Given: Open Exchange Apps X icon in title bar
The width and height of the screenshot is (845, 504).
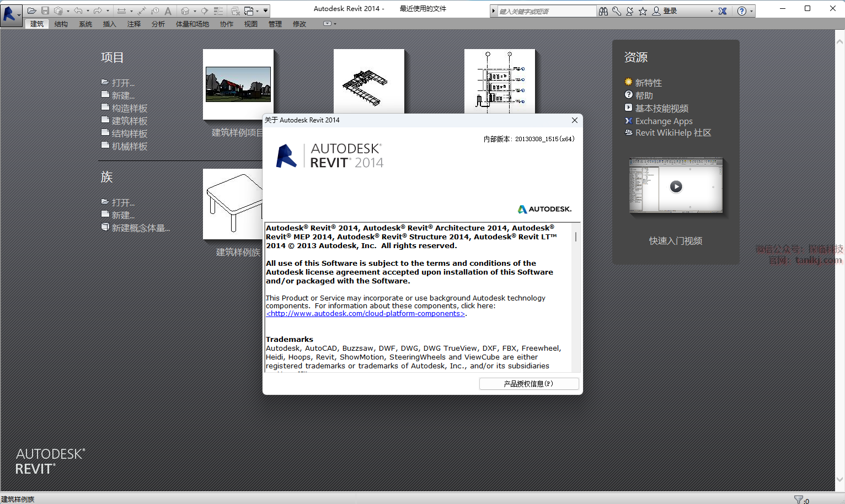Looking at the screenshot, I should coord(723,11).
